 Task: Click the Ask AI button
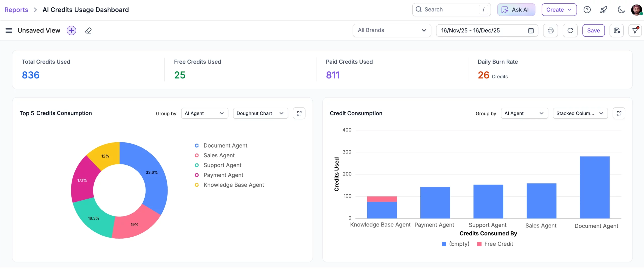coord(516,10)
